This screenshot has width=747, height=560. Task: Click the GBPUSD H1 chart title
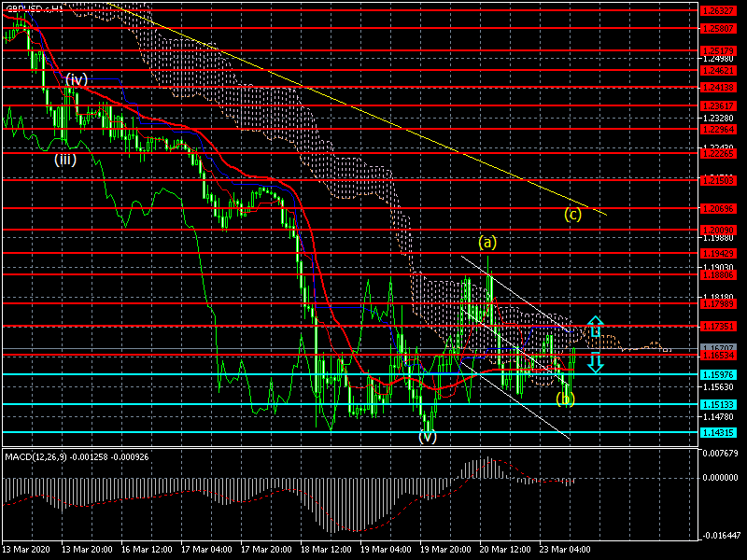click(35, 7)
